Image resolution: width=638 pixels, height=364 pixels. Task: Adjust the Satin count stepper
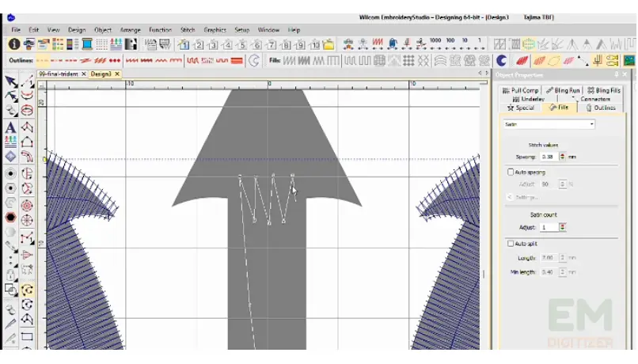pyautogui.click(x=562, y=227)
